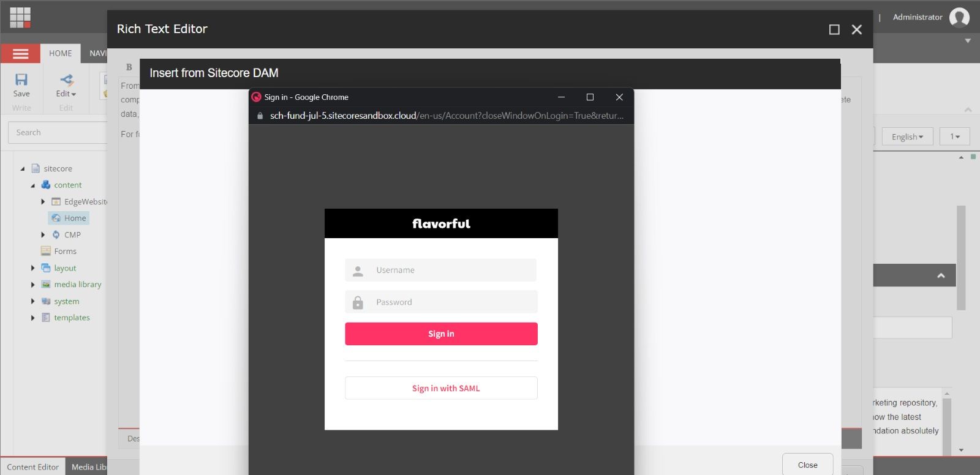Close the Rich Text Editor dialog

[x=857, y=29]
